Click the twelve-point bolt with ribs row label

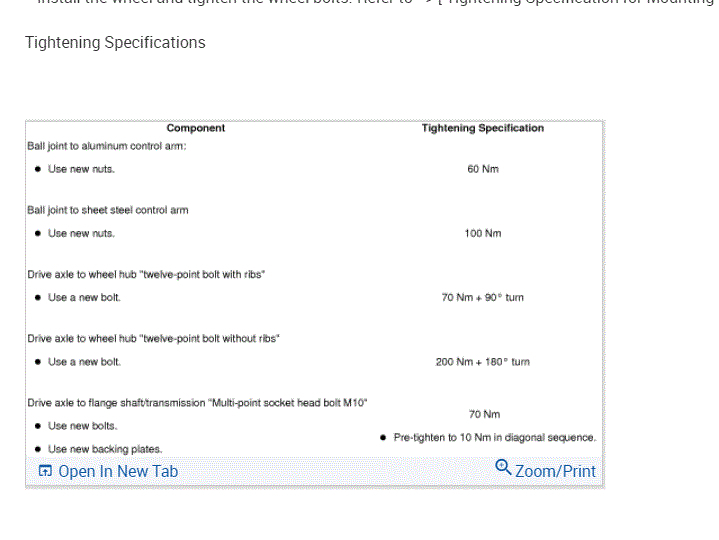click(x=146, y=274)
